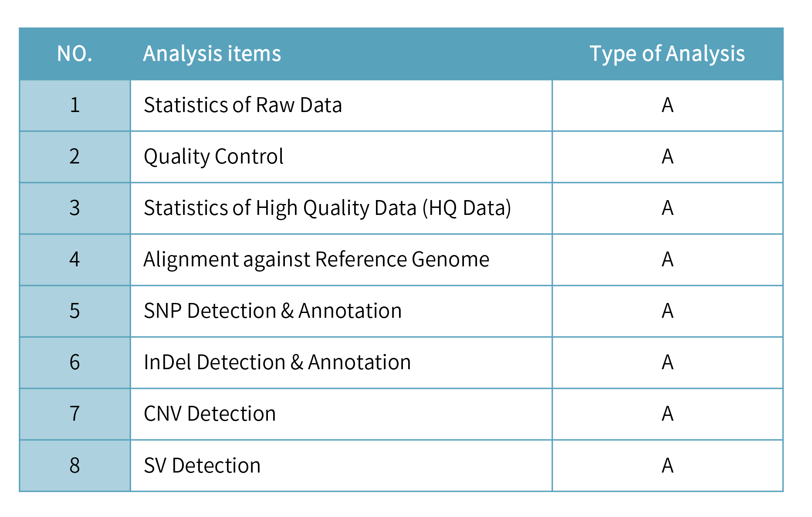
Task: Click analysis type A for SV Detection
Action: coord(667,466)
